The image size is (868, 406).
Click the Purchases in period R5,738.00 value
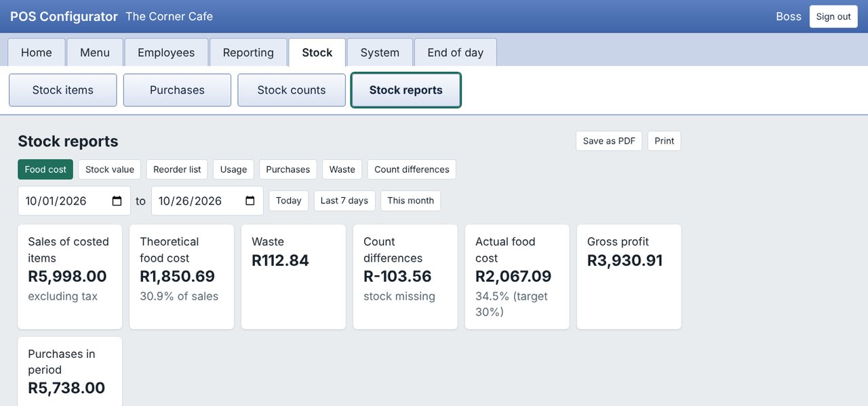66,388
